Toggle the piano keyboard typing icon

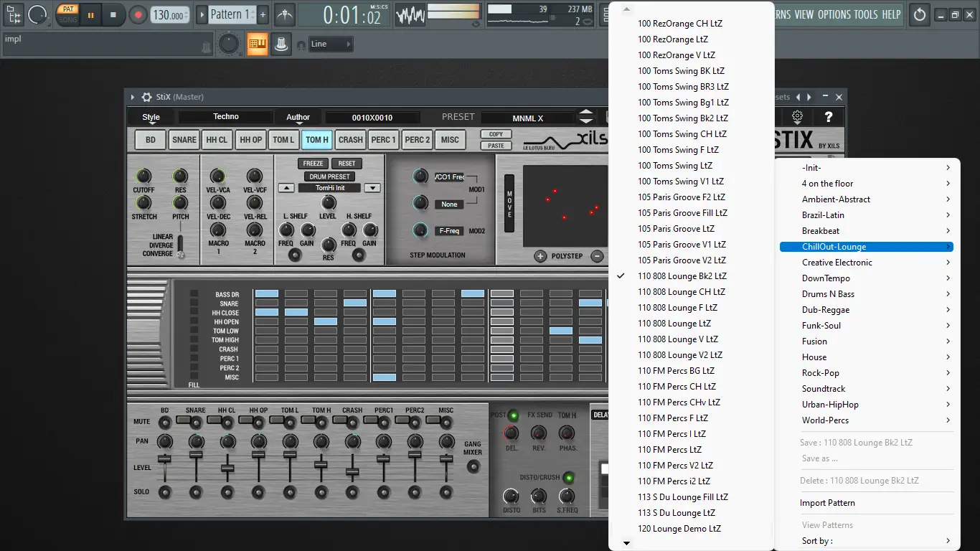tap(258, 44)
